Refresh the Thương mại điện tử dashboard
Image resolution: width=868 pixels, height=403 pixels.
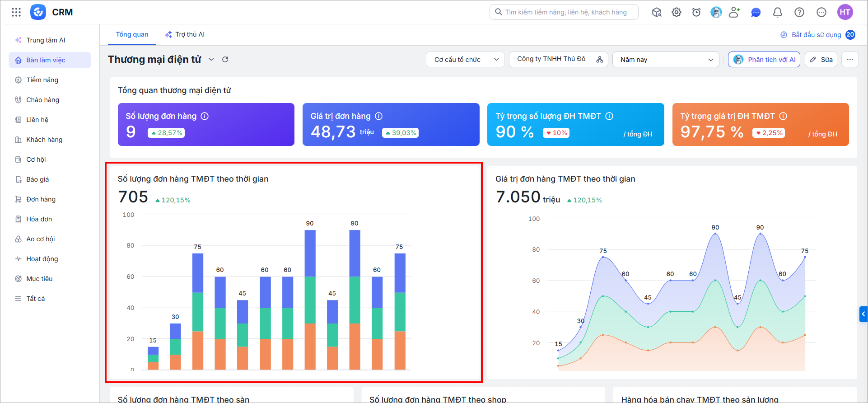(x=225, y=59)
